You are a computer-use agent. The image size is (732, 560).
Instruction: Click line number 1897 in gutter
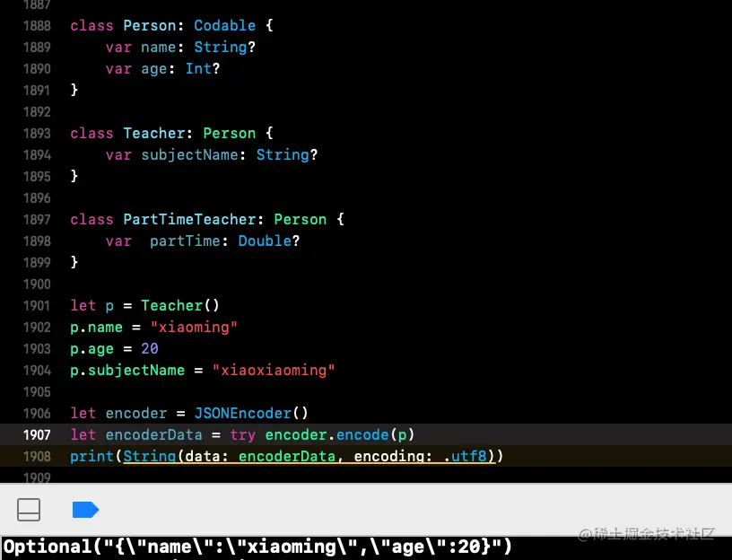click(37, 220)
